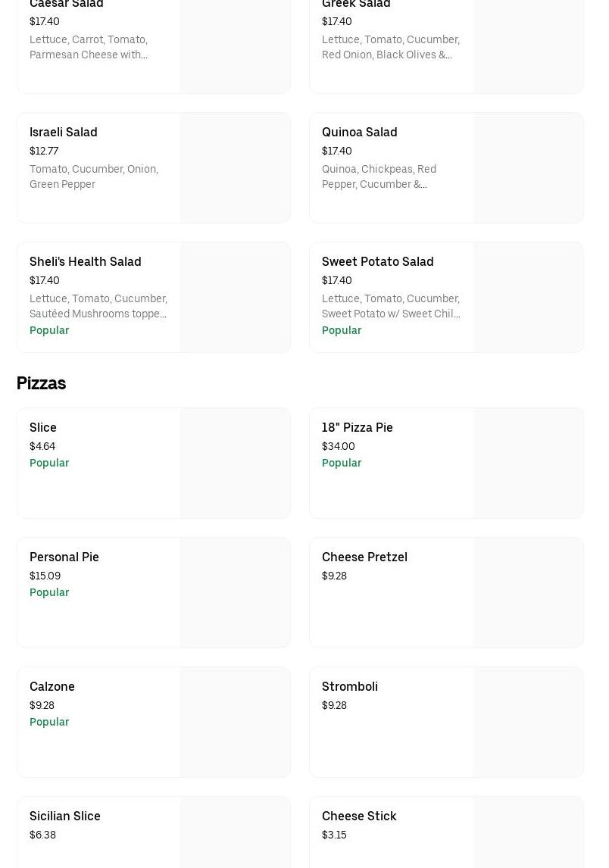Click the Quinoa Salad ingredients description
The height and width of the screenshot is (868, 609).
(379, 176)
